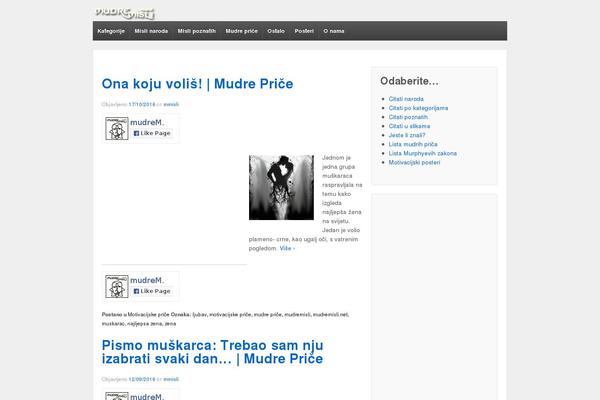Image resolution: width=600 pixels, height=400 pixels.
Task: Open the Misli naroda menu item
Action: (x=151, y=31)
